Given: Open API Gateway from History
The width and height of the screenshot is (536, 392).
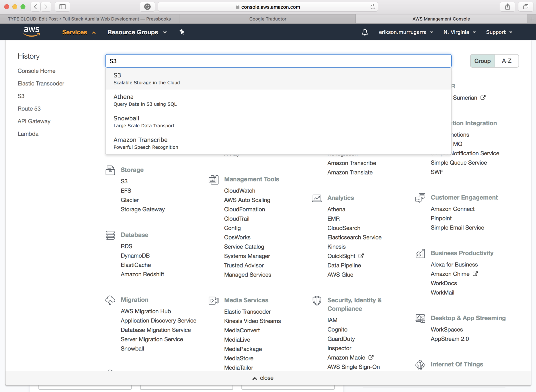Looking at the screenshot, I should tap(34, 121).
